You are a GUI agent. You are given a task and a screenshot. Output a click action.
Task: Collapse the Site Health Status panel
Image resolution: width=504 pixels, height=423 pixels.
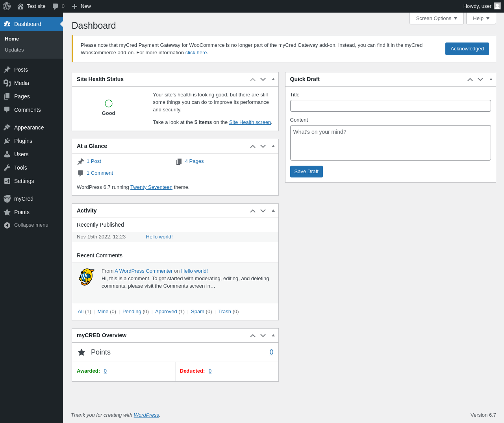[x=273, y=79]
